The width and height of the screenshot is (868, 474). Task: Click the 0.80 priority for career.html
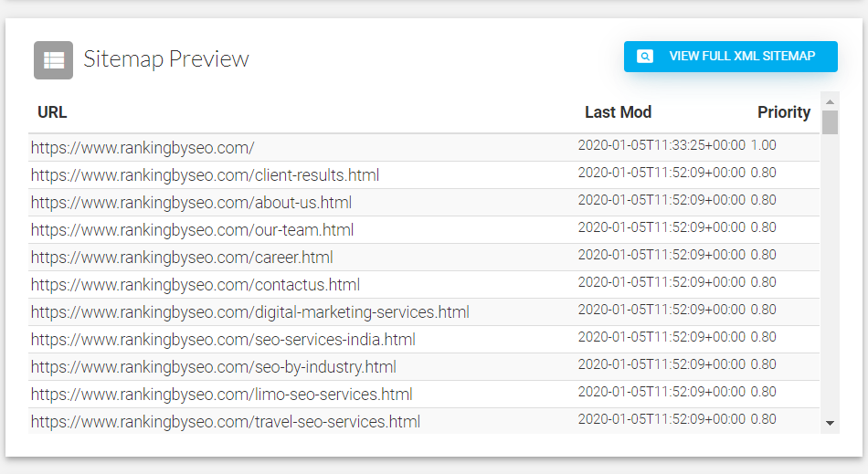[x=763, y=255]
